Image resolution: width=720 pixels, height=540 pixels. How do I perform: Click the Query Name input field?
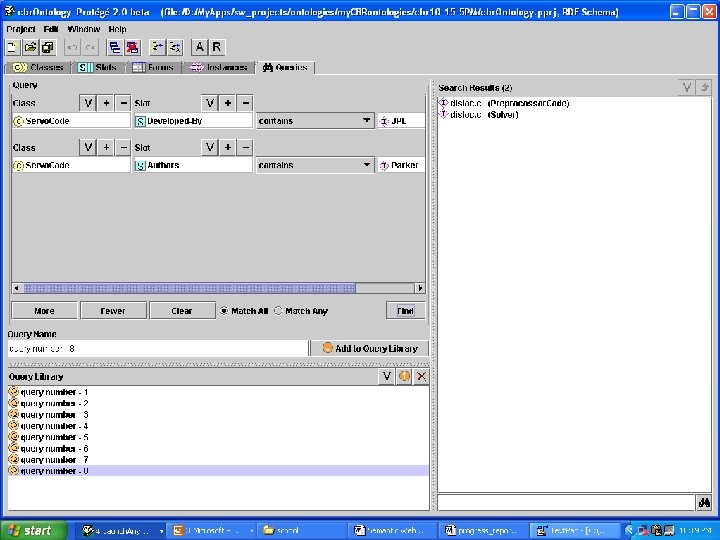click(158, 349)
